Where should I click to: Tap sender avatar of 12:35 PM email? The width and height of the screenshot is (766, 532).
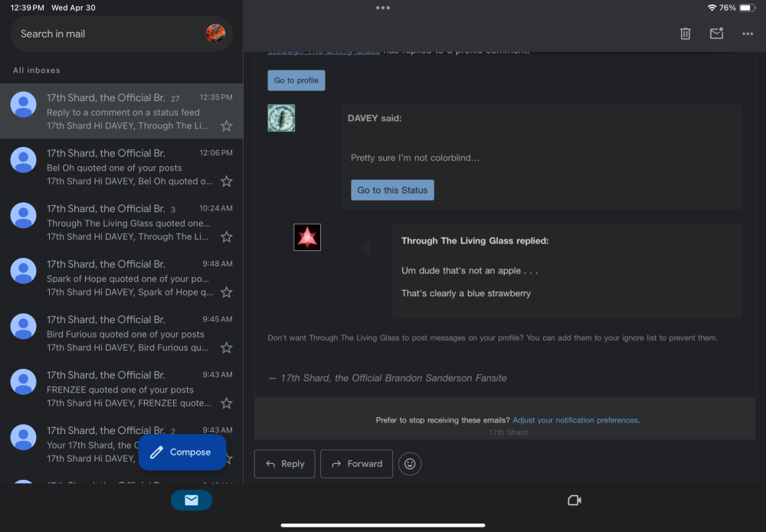click(24, 104)
